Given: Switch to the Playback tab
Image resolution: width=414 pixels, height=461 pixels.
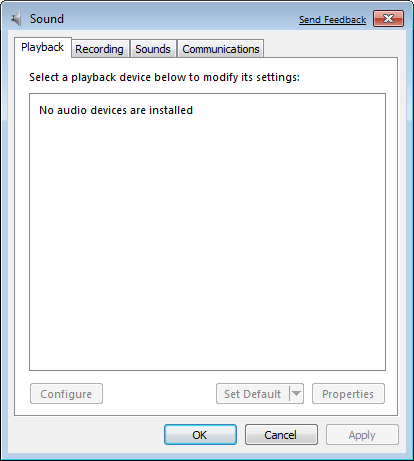Looking at the screenshot, I should tap(42, 47).
